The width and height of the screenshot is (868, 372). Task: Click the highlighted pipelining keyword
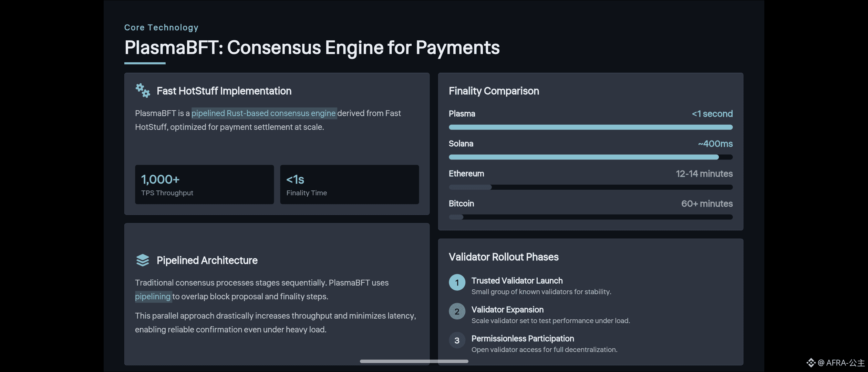click(x=153, y=297)
